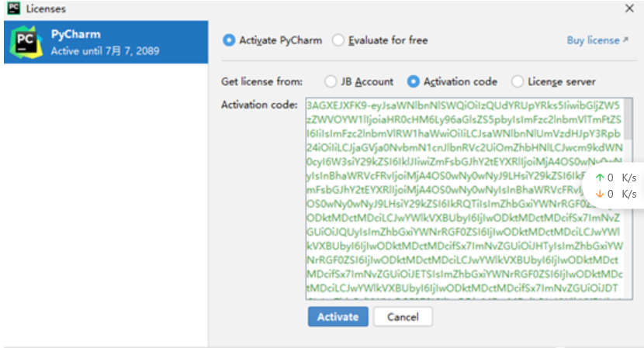The height and width of the screenshot is (348, 644).
Task: Close the Licenses dialog window
Action: coord(629,9)
